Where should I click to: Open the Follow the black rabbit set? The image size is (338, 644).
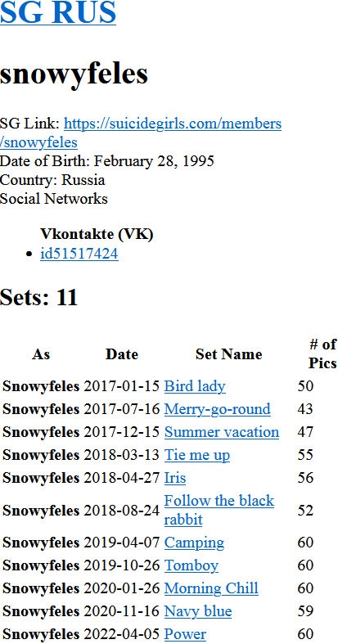click(219, 510)
